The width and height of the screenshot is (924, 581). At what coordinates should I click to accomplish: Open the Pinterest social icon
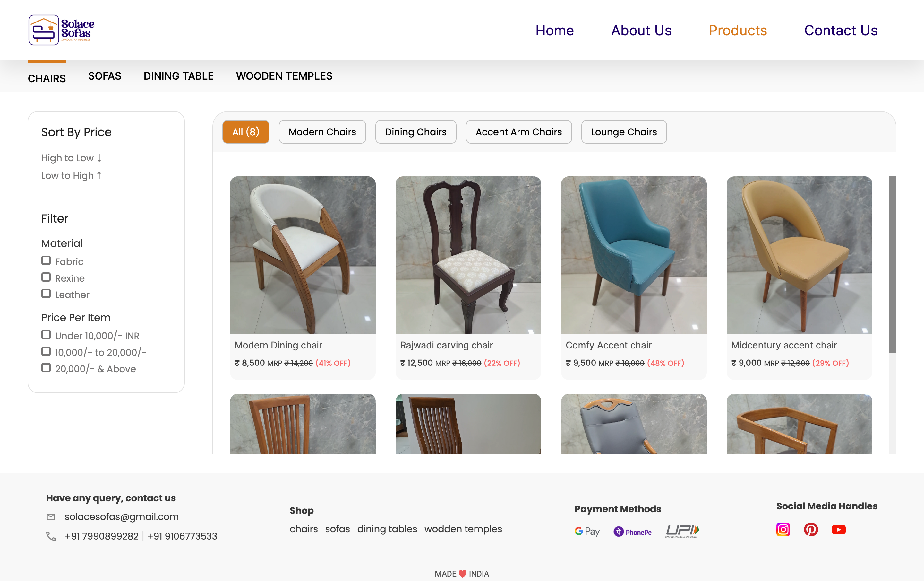pyautogui.click(x=810, y=530)
